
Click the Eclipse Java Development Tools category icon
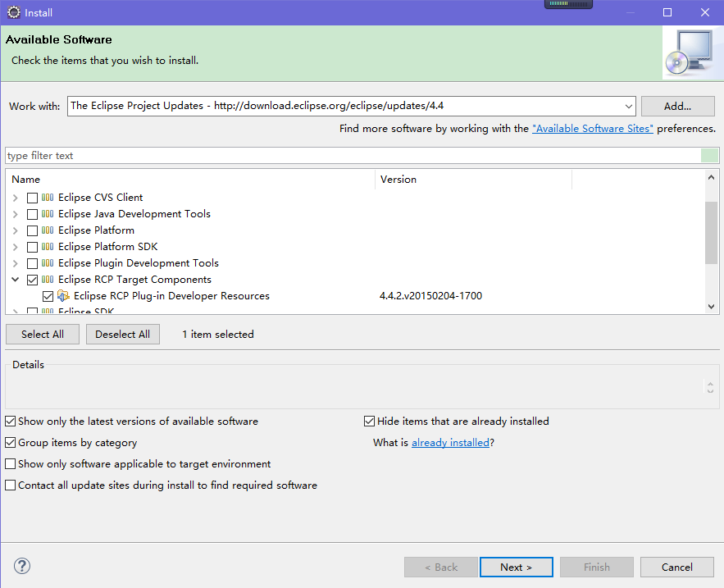tap(48, 214)
